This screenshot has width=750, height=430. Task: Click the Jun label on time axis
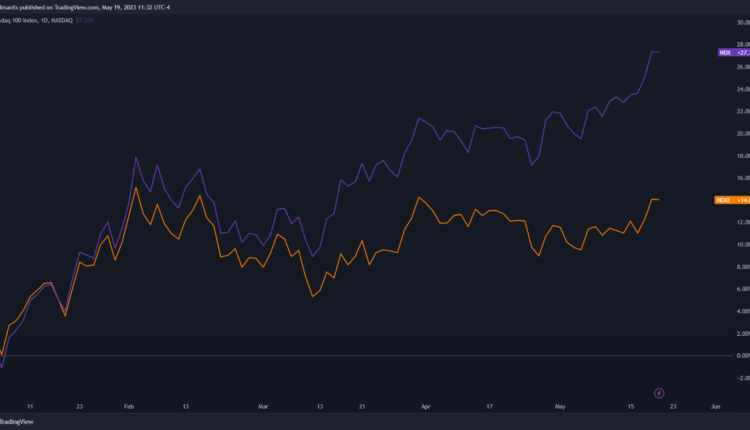714,408
